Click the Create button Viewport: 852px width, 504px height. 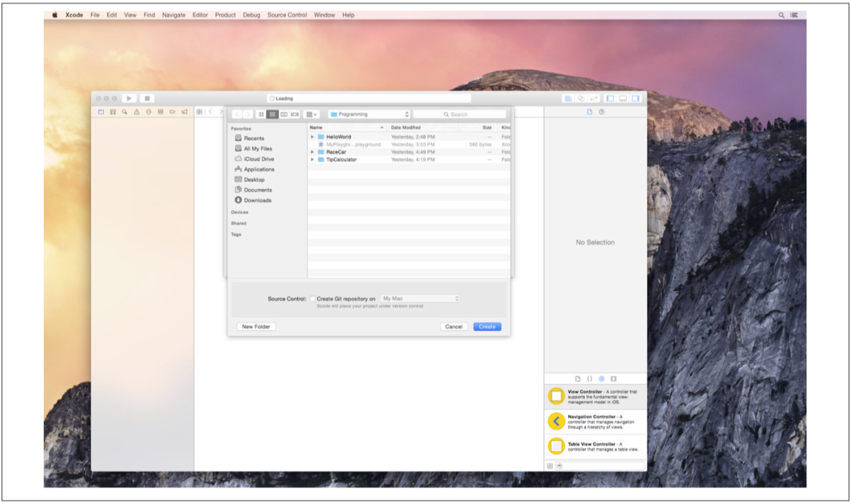click(x=487, y=327)
